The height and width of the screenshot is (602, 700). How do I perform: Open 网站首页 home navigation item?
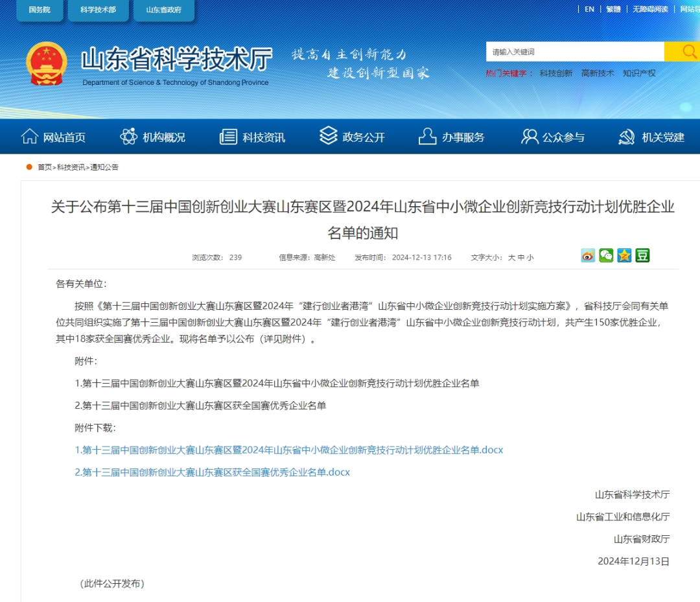point(54,137)
